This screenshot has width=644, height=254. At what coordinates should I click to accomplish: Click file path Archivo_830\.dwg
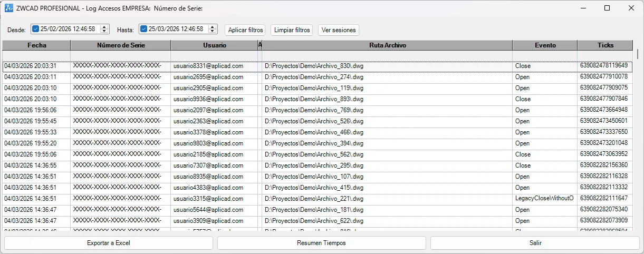(314, 66)
